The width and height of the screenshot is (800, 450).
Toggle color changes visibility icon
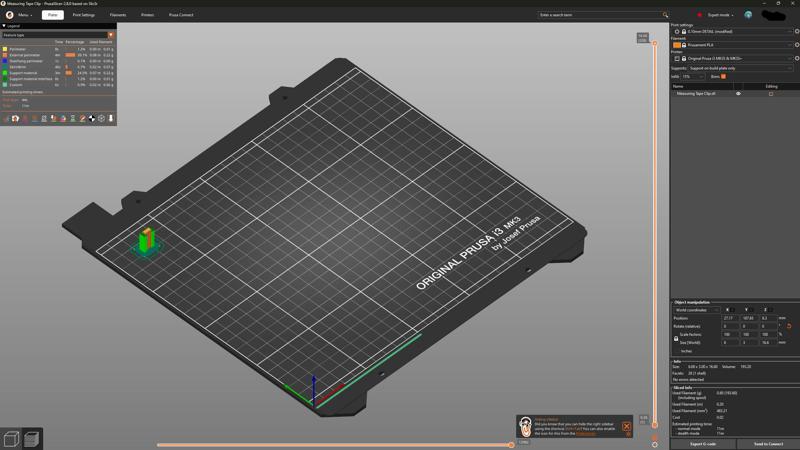pyautogui.click(x=63, y=118)
